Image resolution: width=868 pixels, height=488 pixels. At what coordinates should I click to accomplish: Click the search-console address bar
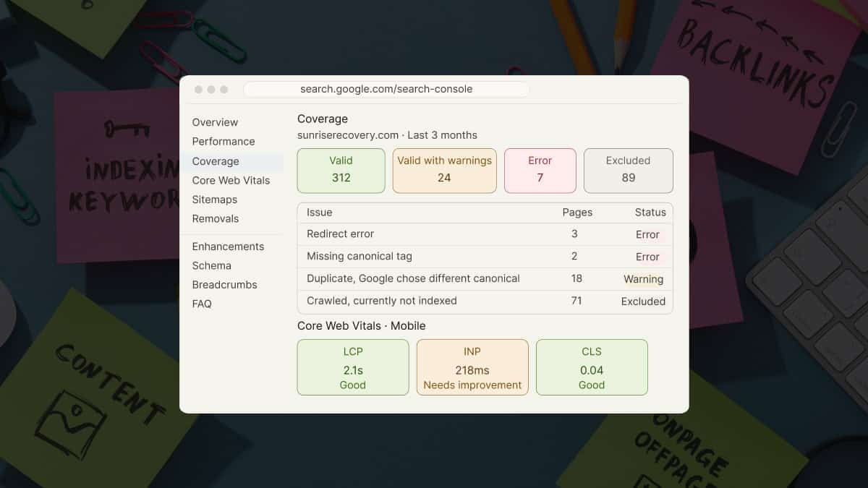point(386,89)
